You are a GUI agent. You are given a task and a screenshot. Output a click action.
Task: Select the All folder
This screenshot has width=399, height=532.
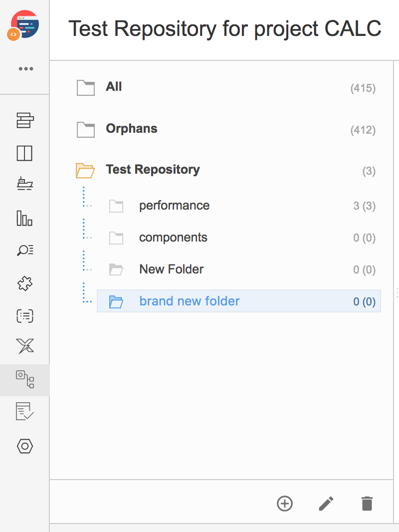tap(226, 87)
